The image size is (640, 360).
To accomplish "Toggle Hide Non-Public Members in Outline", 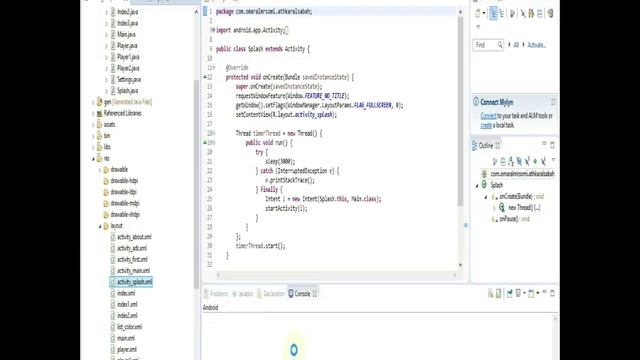I will [x=535, y=162].
